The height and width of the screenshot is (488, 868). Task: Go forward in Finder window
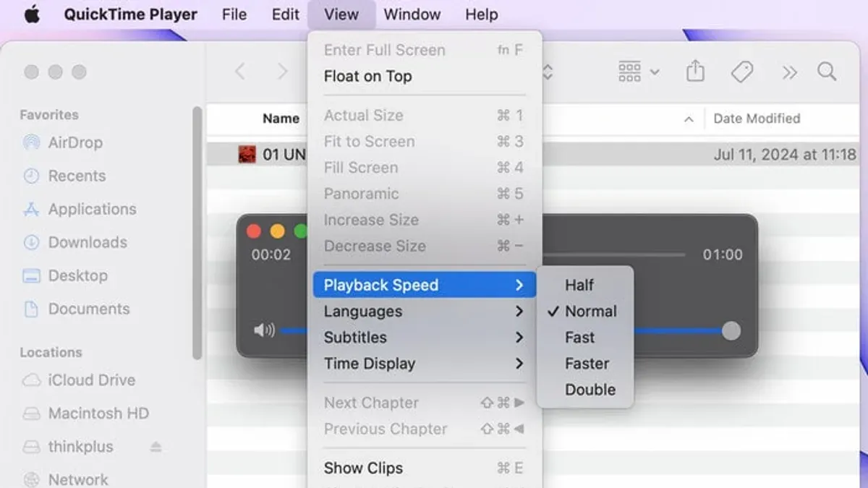283,72
